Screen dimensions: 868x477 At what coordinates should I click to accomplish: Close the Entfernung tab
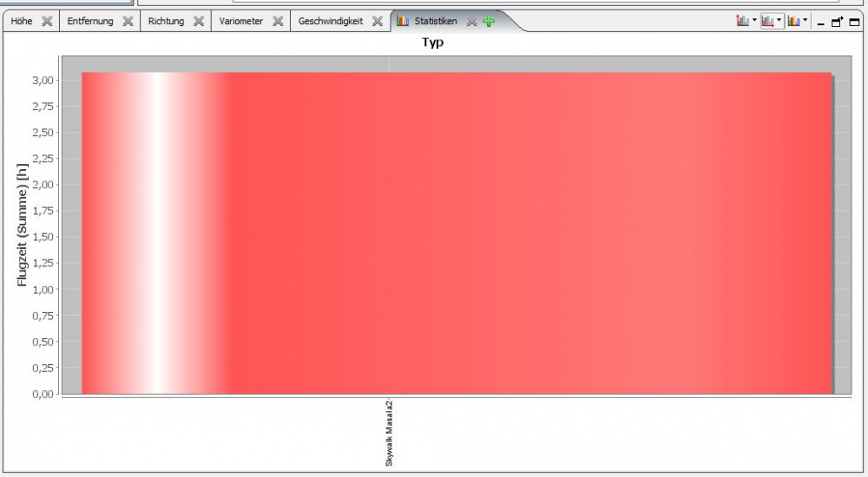pyautogui.click(x=128, y=21)
